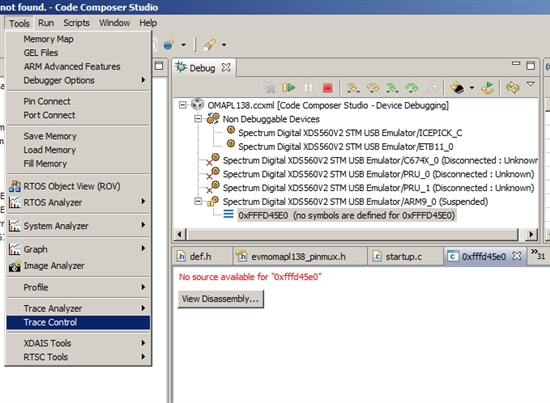This screenshot has width=550, height=403.
Task: Open dropdown next to the blue globe icon
Action: pos(183,45)
